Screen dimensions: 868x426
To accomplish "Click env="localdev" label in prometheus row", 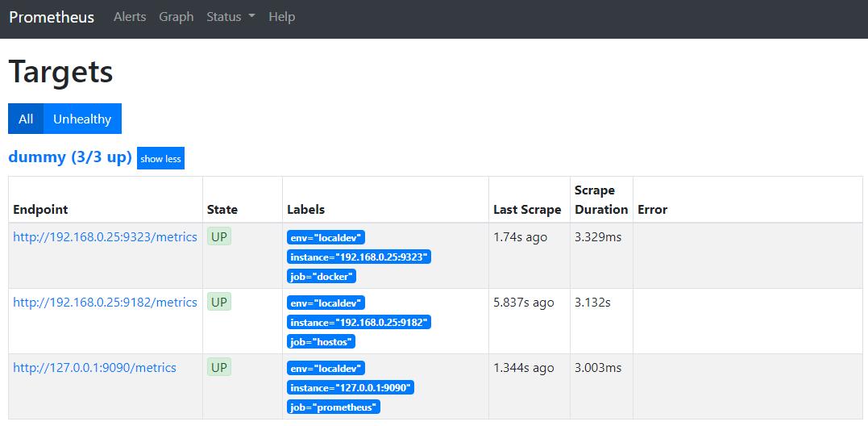I will [x=326, y=369].
